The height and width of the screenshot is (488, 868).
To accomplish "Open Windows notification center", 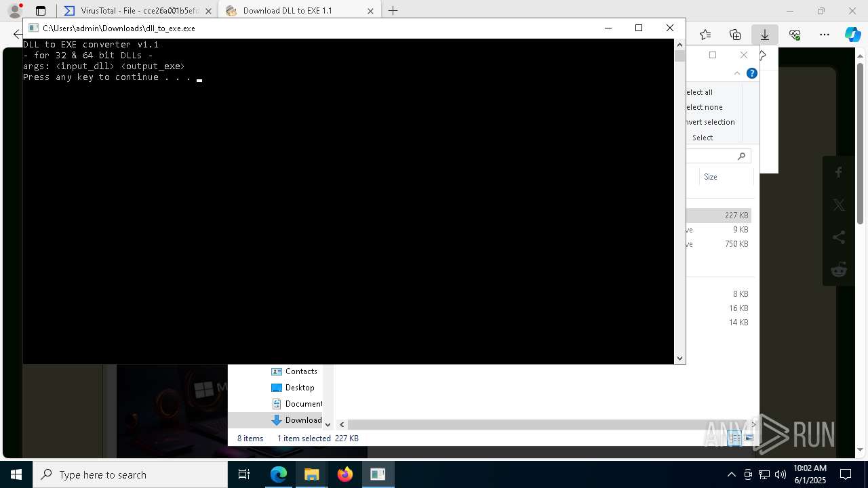I will (x=846, y=474).
